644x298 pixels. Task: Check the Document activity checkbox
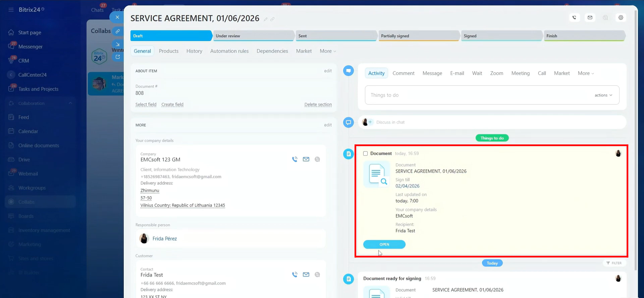pos(365,154)
